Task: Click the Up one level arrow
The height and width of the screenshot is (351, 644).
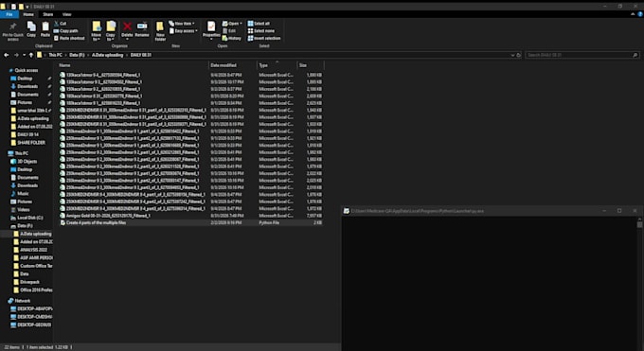Action: click(x=31, y=55)
